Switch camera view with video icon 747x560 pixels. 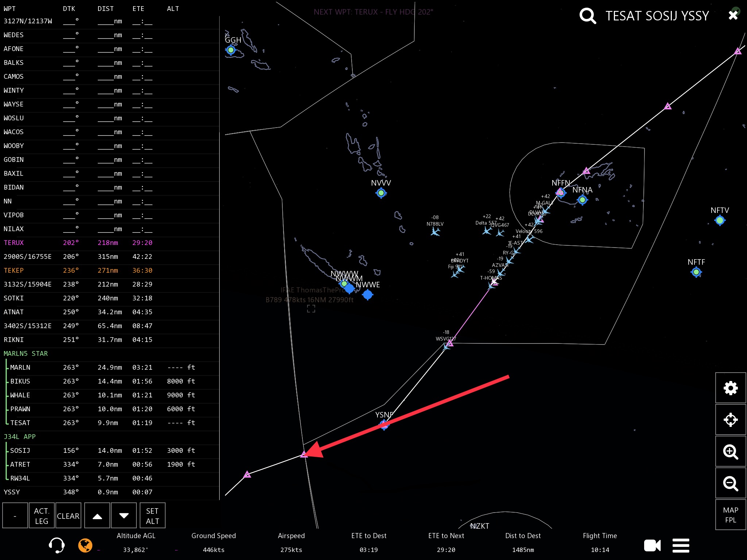pyautogui.click(x=652, y=545)
